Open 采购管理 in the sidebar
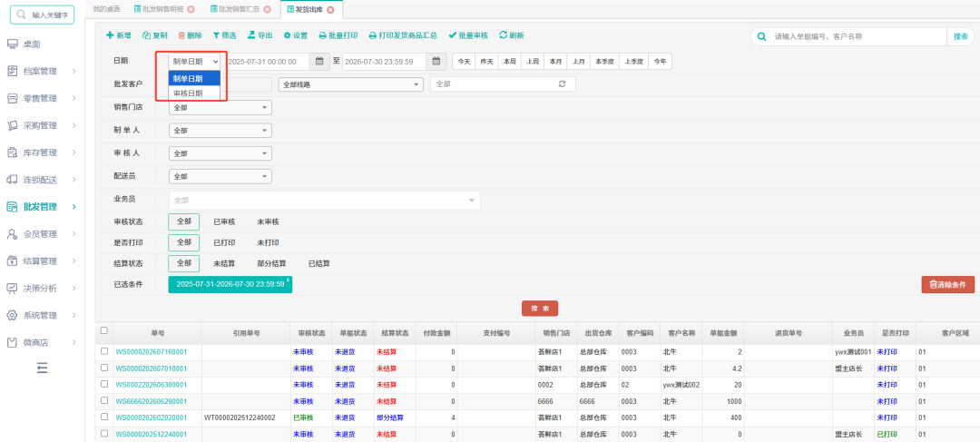Image resolution: width=980 pixels, height=442 pixels. pyautogui.click(x=40, y=125)
